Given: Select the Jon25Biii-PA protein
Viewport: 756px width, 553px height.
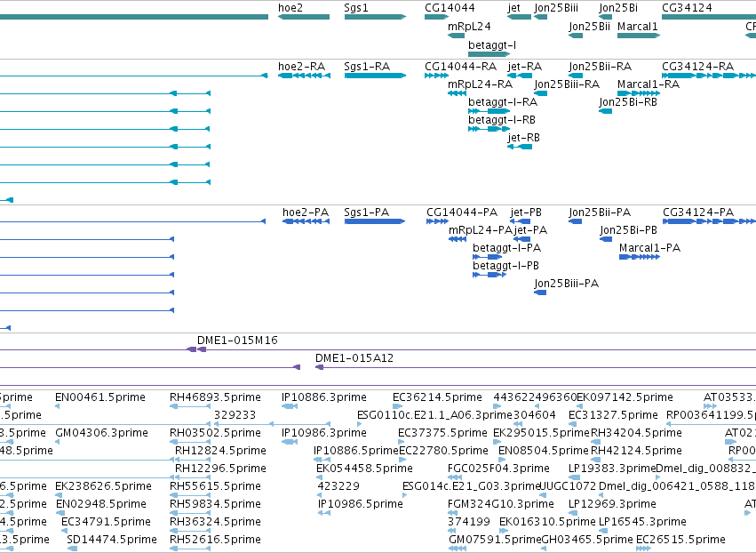Looking at the screenshot, I should [540, 293].
